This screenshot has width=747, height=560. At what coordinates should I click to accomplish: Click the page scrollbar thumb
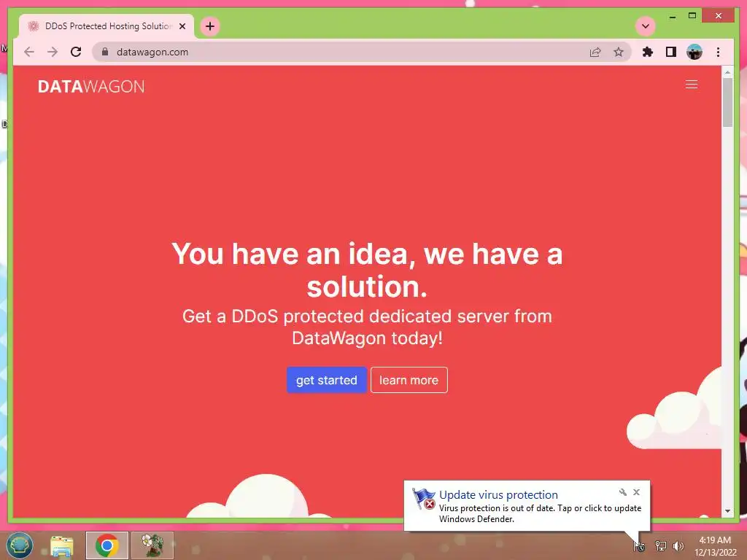[x=727, y=102]
